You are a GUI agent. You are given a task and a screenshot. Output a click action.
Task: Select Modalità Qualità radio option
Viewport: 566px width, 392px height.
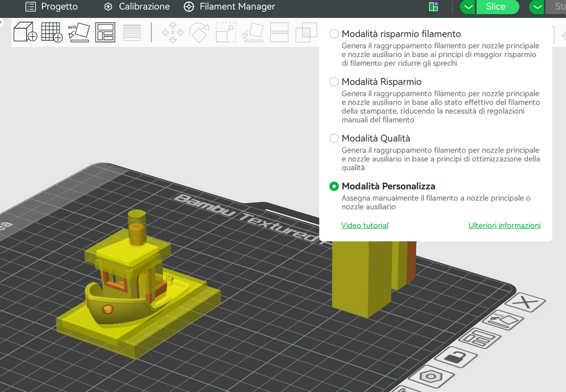[334, 138]
